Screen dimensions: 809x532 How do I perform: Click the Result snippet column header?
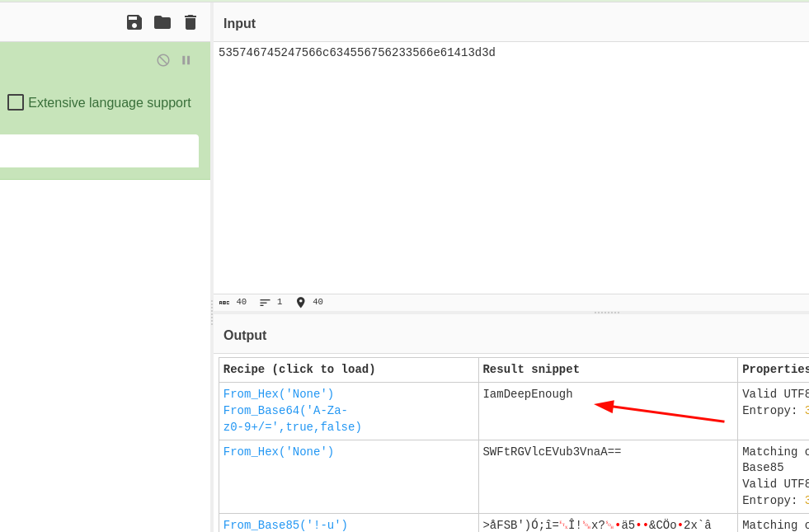531,369
